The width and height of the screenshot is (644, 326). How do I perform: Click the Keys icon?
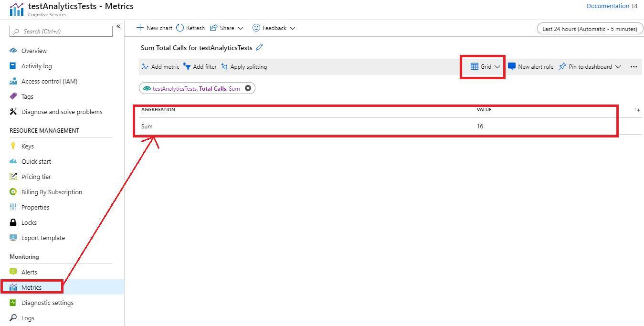13,146
